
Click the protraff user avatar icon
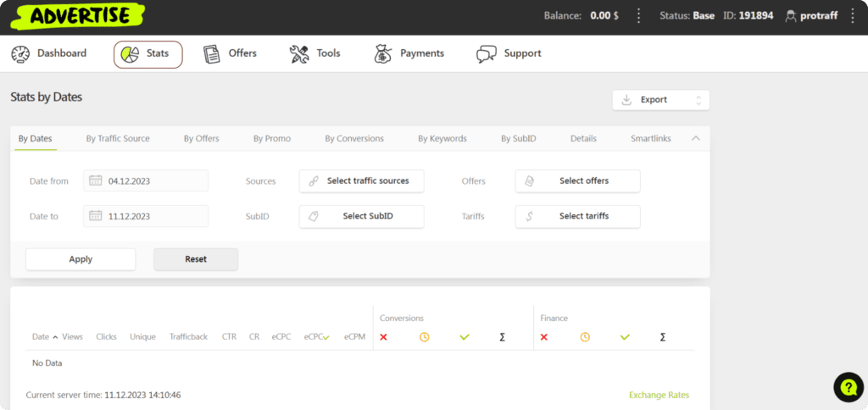(x=791, y=15)
